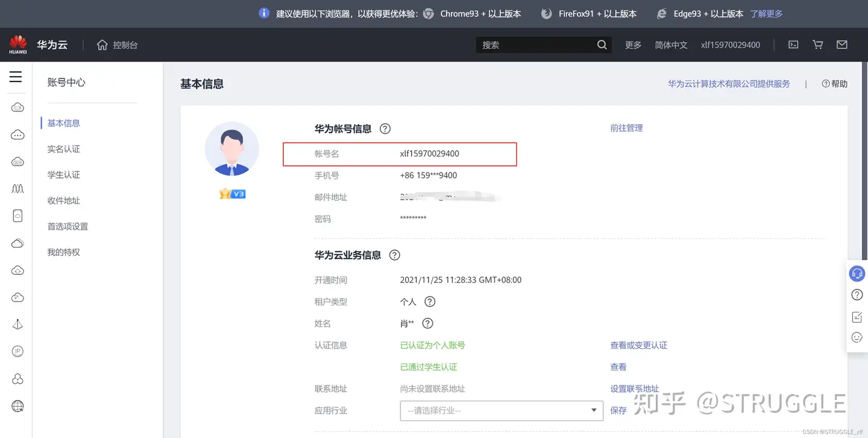The height and width of the screenshot is (438, 868).
Task: Click the 帐号名 value xlf15970029400
Action: 430,154
